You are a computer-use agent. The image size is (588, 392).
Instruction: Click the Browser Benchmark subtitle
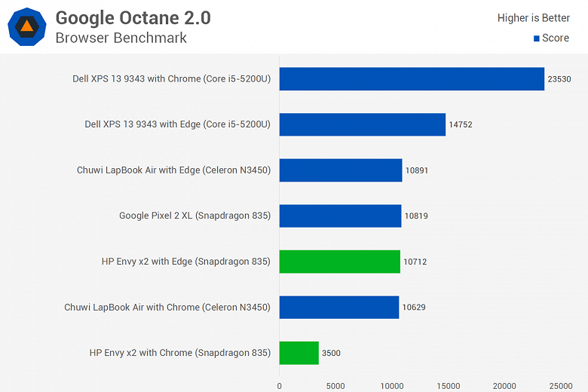click(x=121, y=38)
